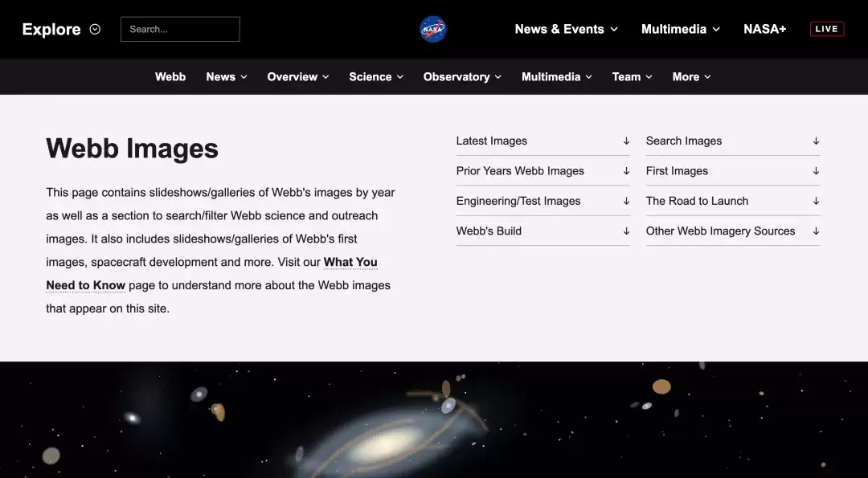Expand the More submenu chevron
The height and width of the screenshot is (478, 868).
tap(707, 77)
